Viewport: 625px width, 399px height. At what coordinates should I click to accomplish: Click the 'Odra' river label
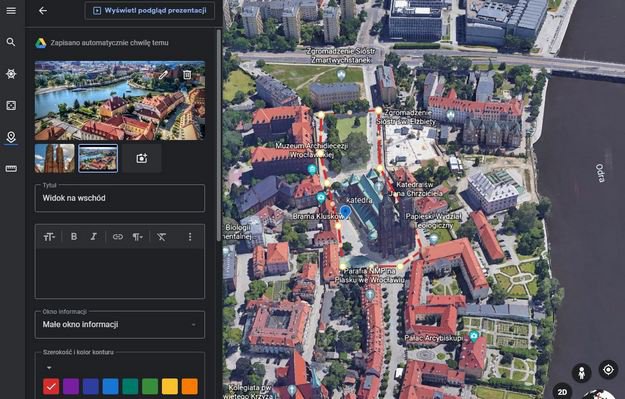click(600, 173)
